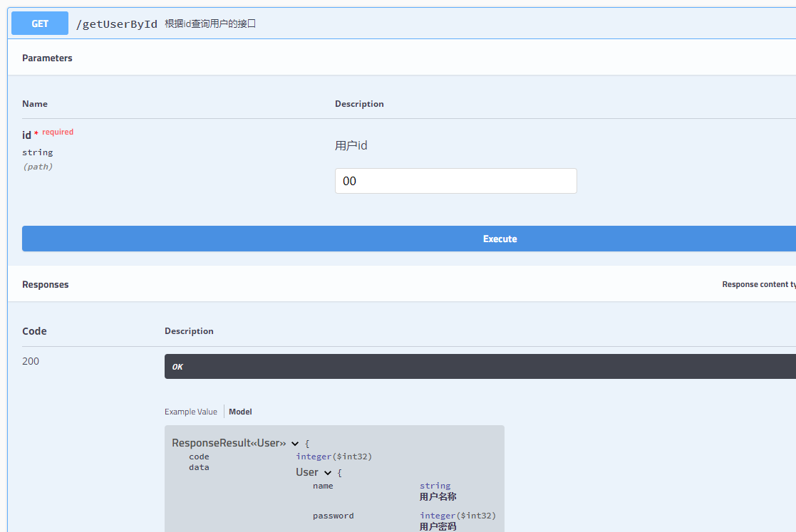Switch to the Example Value tab
The width and height of the screenshot is (796, 532).
coord(191,412)
